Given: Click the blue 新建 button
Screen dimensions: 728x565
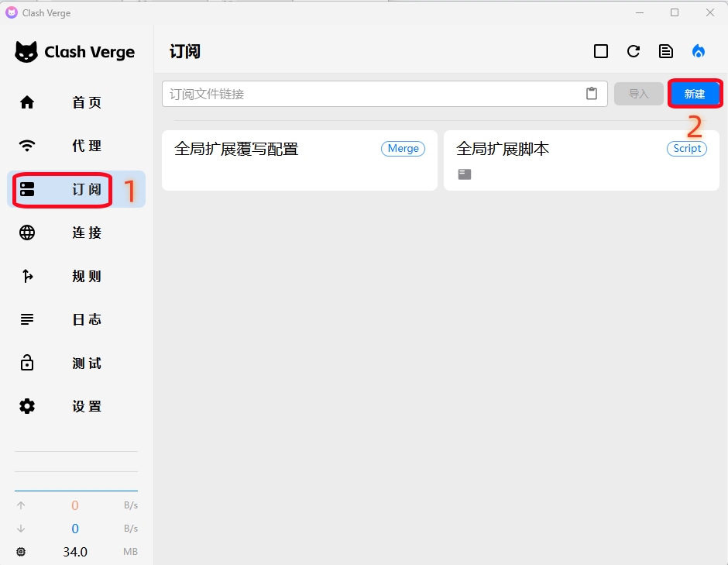Looking at the screenshot, I should [x=695, y=94].
